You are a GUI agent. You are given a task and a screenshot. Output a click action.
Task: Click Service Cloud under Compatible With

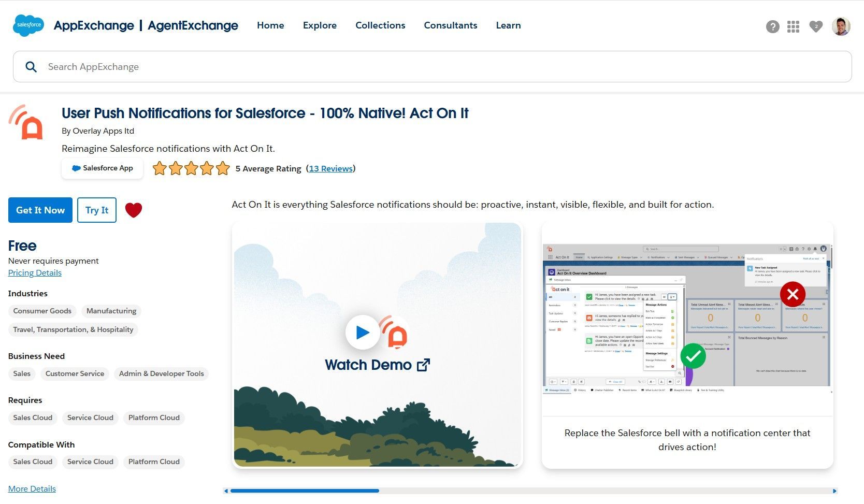[90, 462]
